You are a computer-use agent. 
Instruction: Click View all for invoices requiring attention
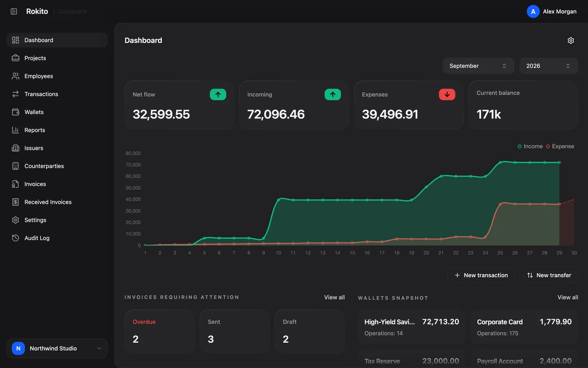334,297
